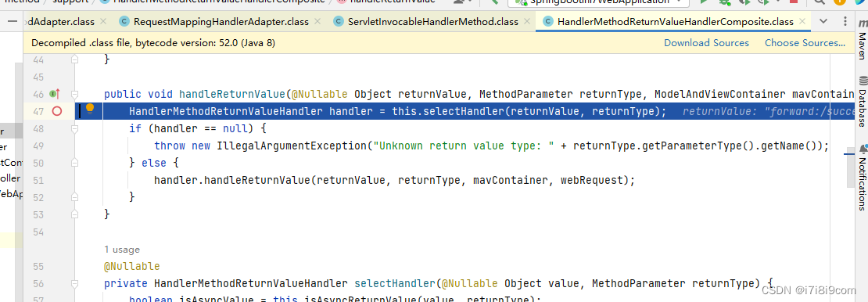Screen dimensions: 868x302
Task: Click class icon of ServletInvocableHandlerMethod tab
Action: tap(339, 22)
